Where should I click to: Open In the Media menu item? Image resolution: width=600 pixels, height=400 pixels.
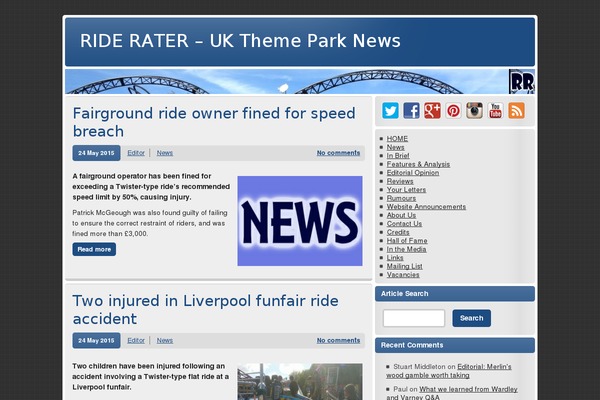(x=406, y=249)
